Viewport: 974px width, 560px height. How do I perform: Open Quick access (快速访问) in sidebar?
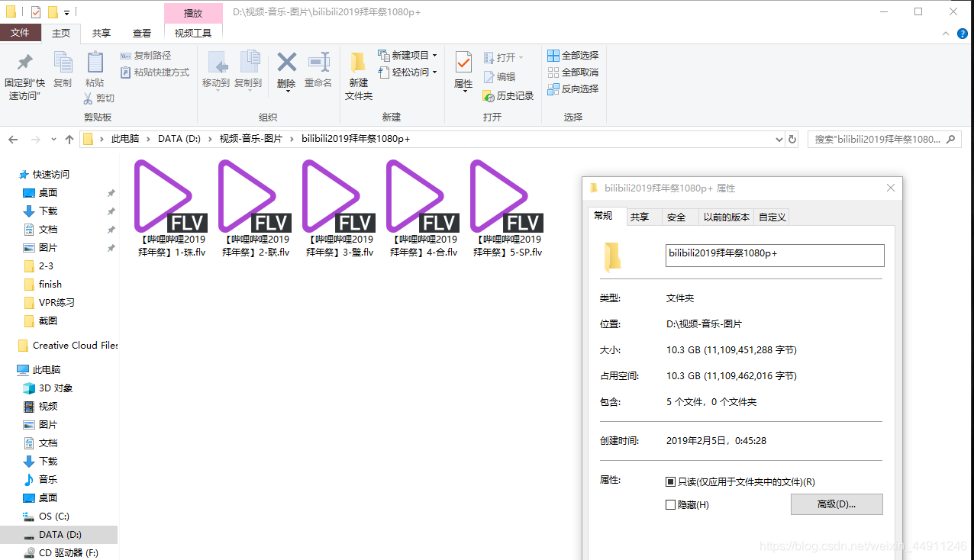point(52,174)
